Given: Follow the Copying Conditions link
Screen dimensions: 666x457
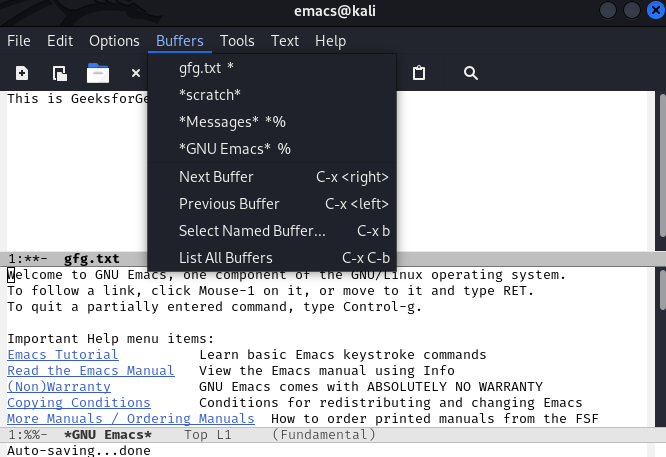Looking at the screenshot, I should coord(79,403).
